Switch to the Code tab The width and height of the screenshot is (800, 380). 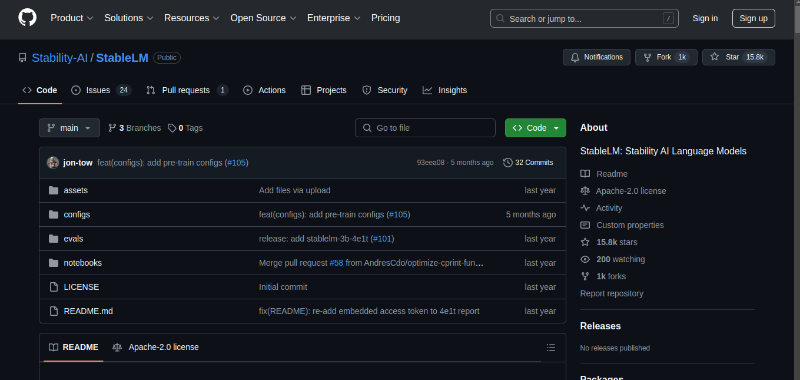(40, 90)
